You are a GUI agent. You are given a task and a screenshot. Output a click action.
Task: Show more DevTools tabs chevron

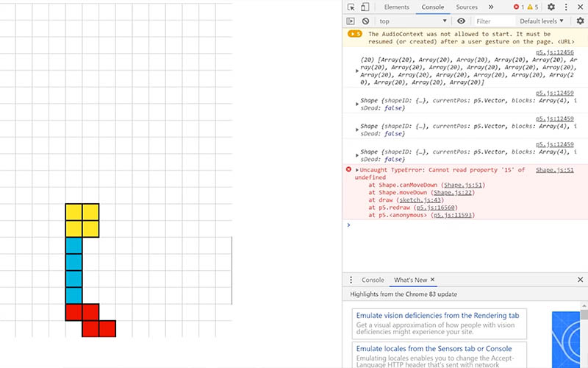point(491,7)
